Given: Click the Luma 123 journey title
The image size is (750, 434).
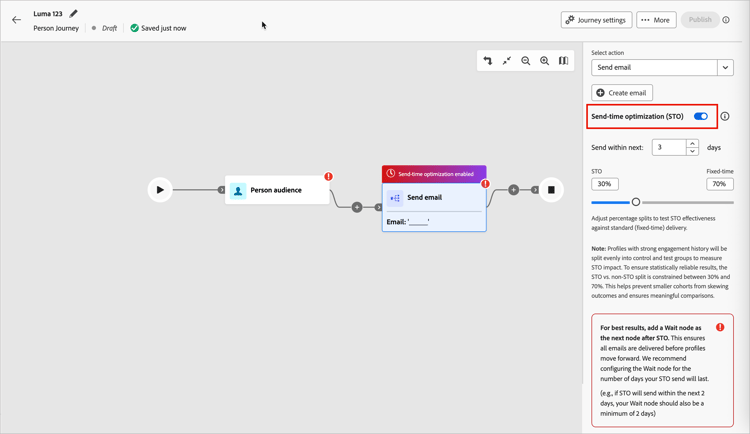Looking at the screenshot, I should click(x=48, y=13).
